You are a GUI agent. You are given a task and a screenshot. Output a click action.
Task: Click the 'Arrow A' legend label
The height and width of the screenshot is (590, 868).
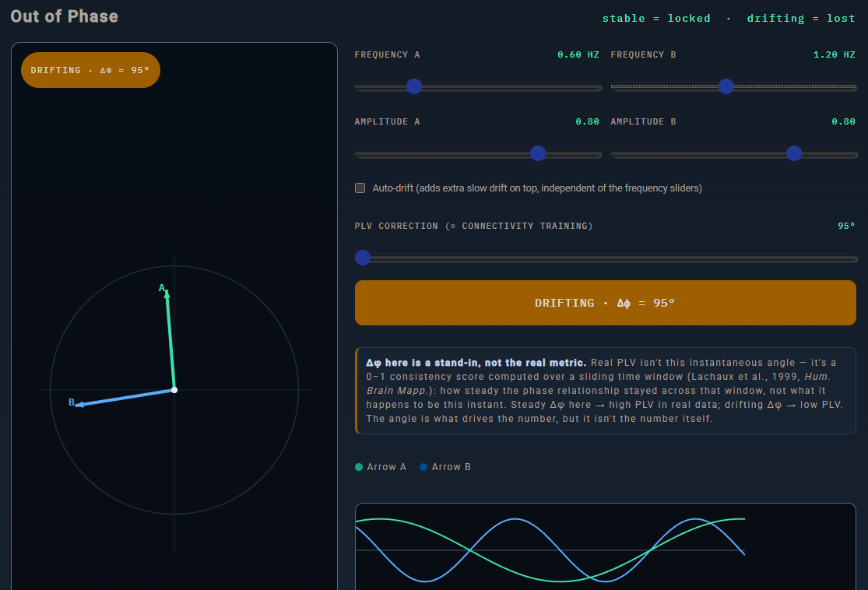point(386,467)
